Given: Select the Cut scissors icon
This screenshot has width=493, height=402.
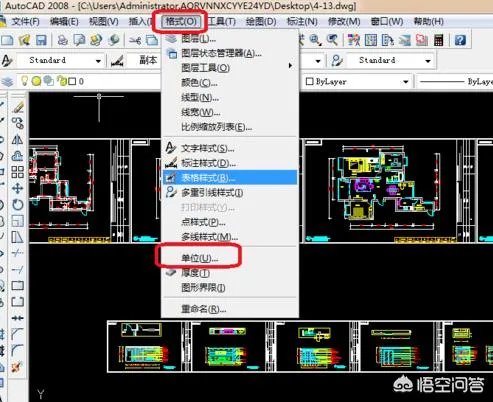Looking at the screenshot, I should pos(135,41).
